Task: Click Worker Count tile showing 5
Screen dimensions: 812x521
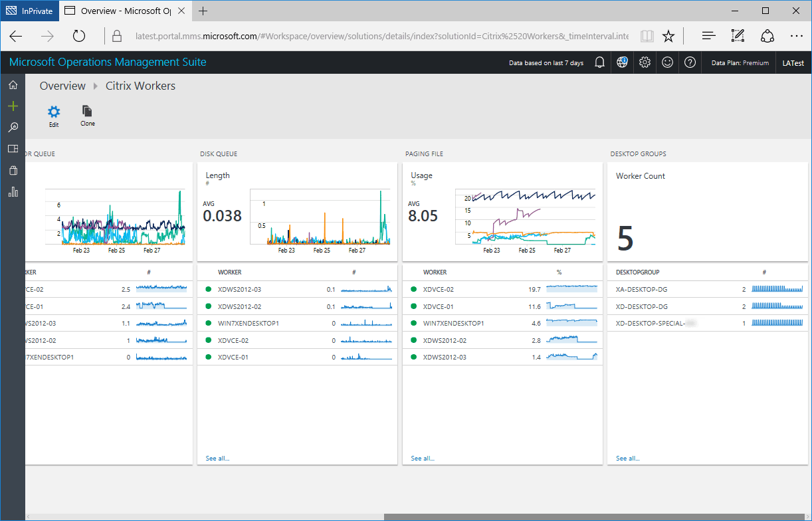Action: point(708,211)
